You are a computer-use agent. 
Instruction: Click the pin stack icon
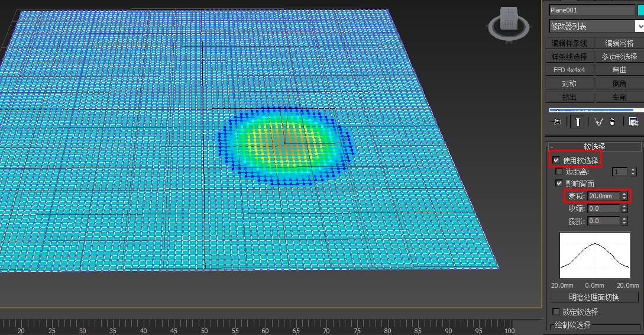[556, 122]
